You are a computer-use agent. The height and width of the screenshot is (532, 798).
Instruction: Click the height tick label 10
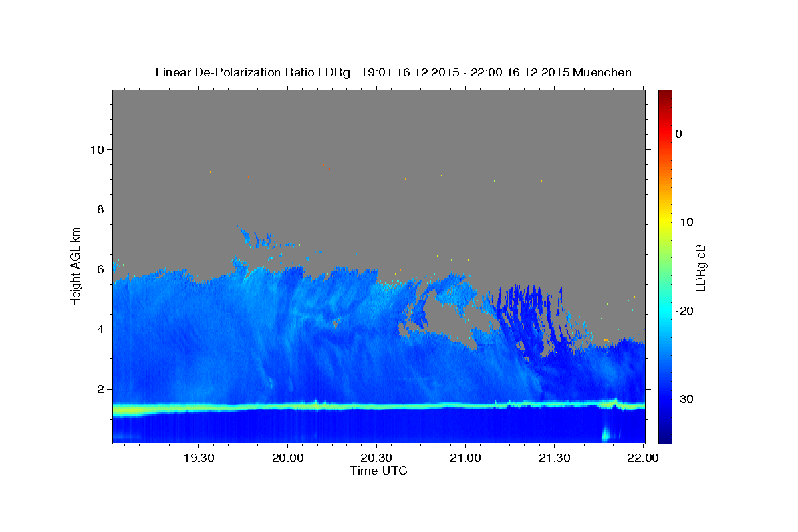coord(97,149)
